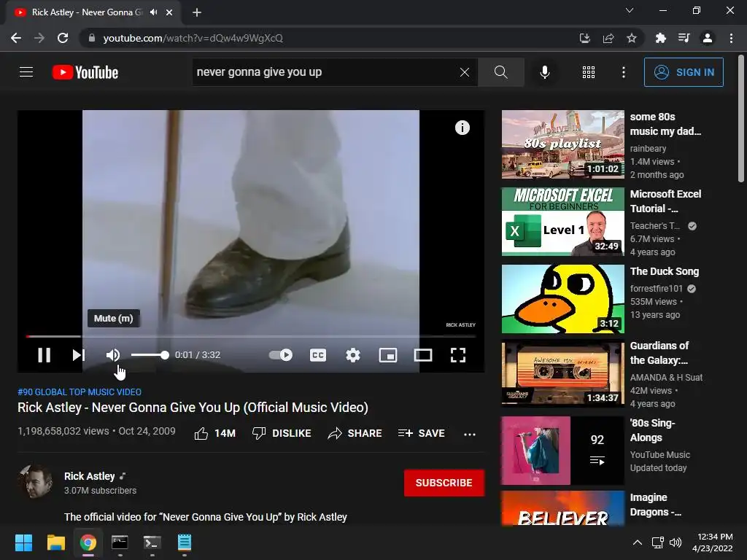747x560 pixels.
Task: Open the 'some 80s music my dad...' title
Action: point(665,124)
